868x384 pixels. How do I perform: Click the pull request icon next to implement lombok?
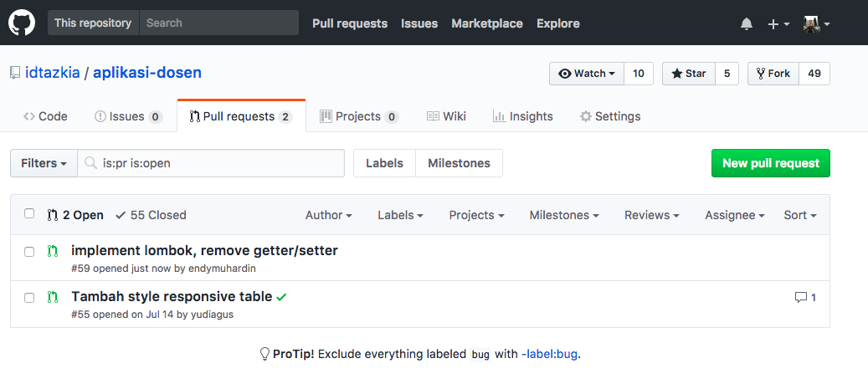pos(53,251)
